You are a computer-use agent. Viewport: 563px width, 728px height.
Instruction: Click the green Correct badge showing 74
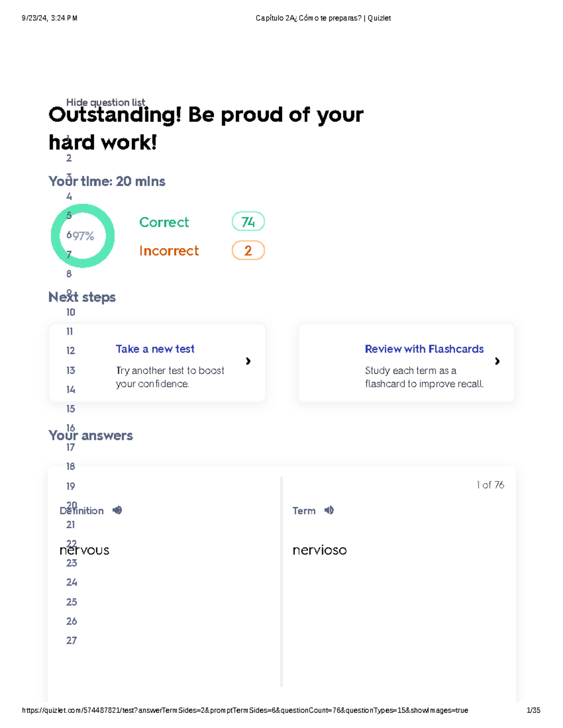pos(248,222)
